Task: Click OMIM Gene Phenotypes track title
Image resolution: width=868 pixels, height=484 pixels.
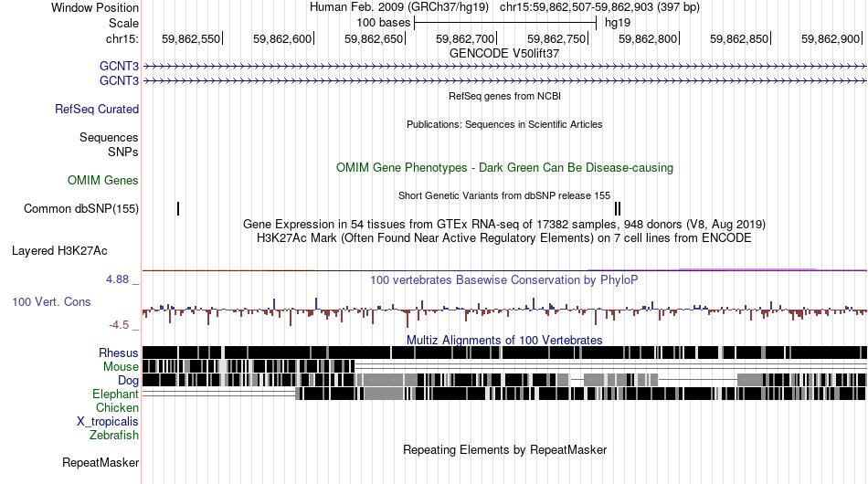Action: (505, 168)
